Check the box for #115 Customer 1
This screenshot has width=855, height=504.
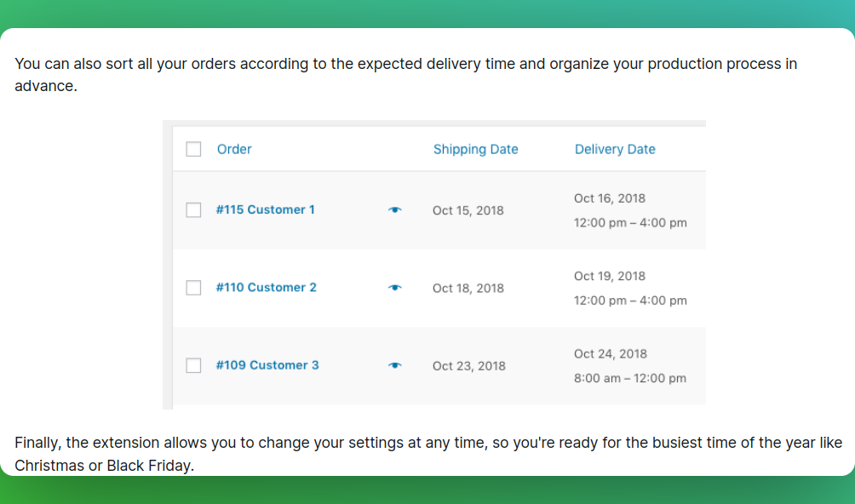[193, 209]
